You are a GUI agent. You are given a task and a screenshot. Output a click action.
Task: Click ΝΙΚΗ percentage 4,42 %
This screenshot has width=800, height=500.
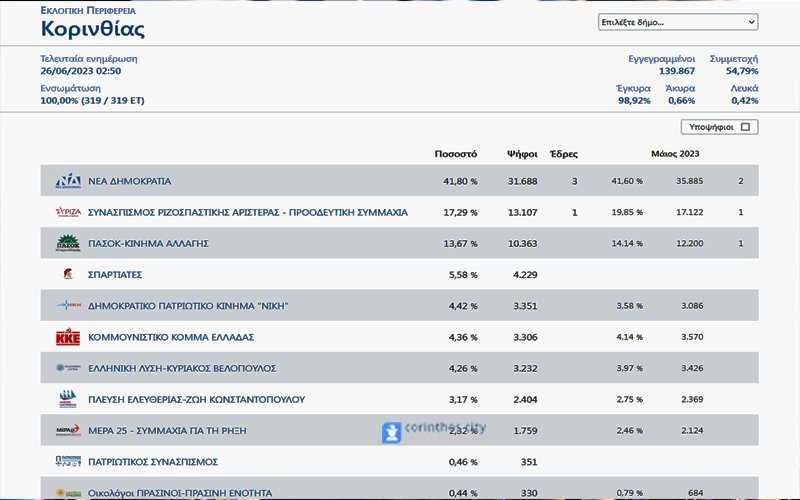(x=463, y=306)
